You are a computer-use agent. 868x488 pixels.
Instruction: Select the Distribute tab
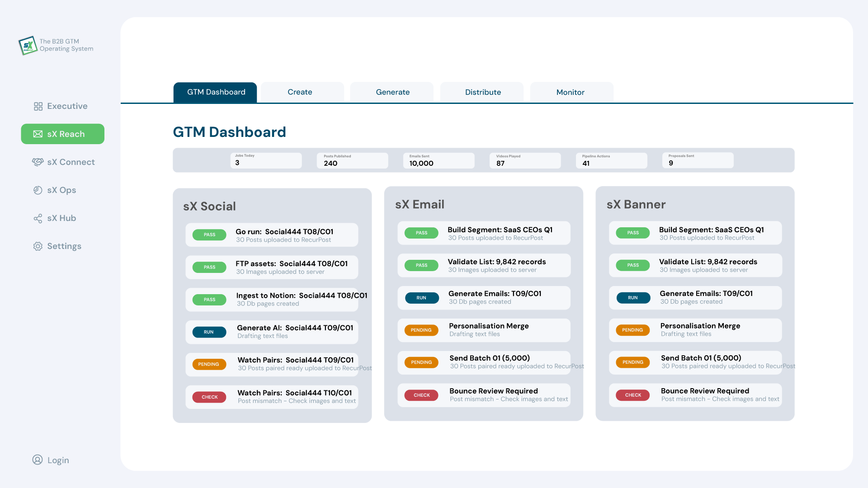pyautogui.click(x=483, y=92)
